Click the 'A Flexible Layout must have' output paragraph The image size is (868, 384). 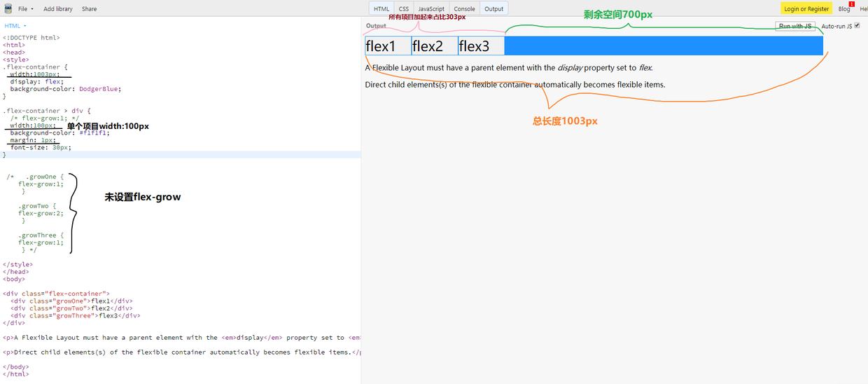[x=509, y=68]
